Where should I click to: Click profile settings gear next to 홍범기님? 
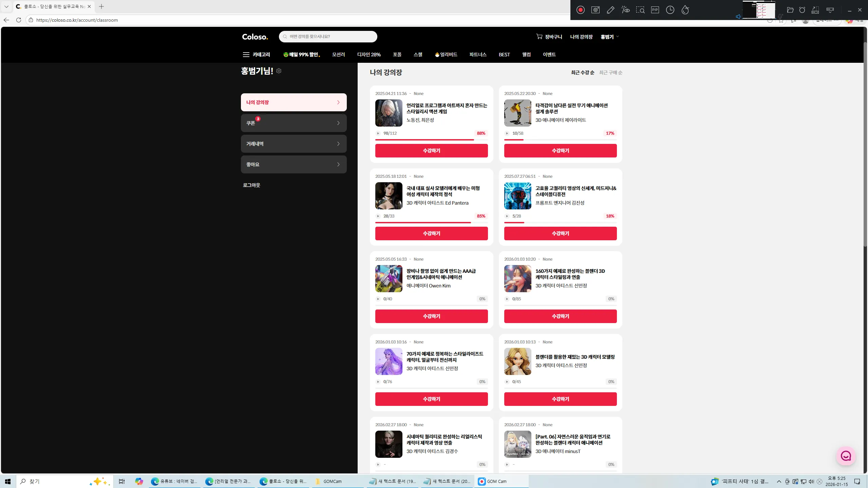[279, 71]
